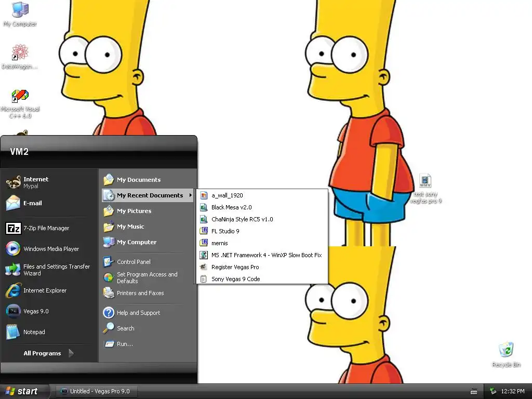Viewport: 532px width, 399px height.
Task: Open Printers and Faxes
Action: tap(148, 293)
